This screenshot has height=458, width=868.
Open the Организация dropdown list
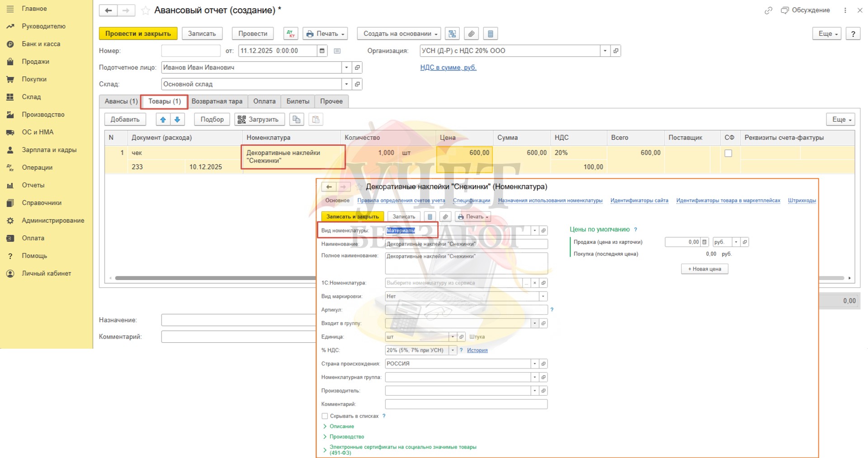(605, 51)
